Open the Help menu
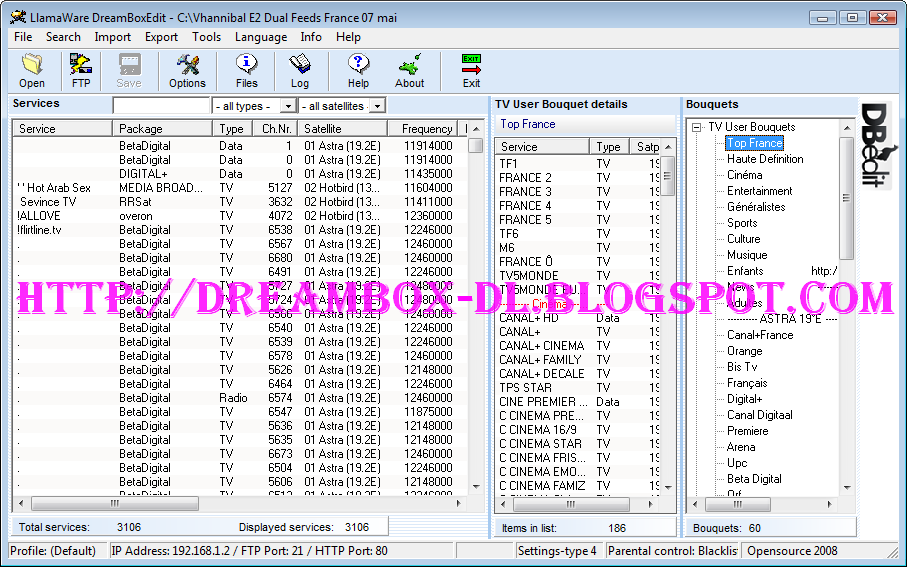The width and height of the screenshot is (907, 567). (348, 37)
